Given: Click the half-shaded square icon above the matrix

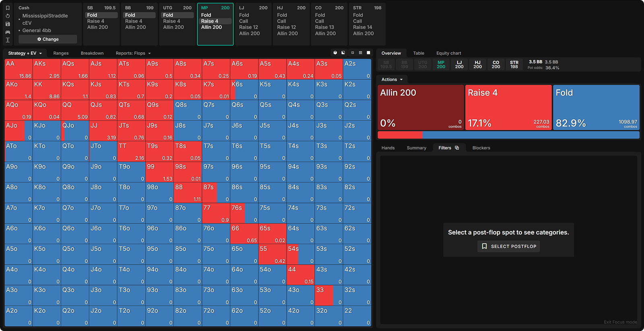Looking at the screenshot, I should 343,53.
